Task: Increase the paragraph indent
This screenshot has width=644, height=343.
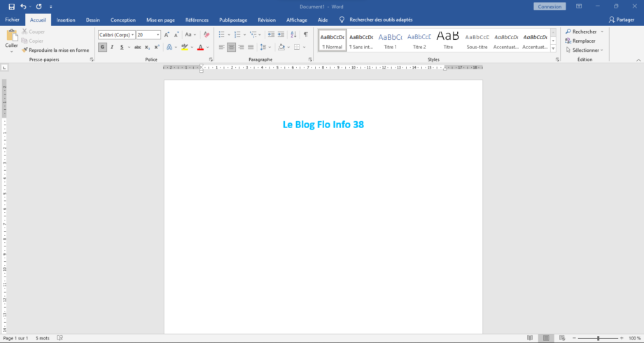Action: [281, 35]
